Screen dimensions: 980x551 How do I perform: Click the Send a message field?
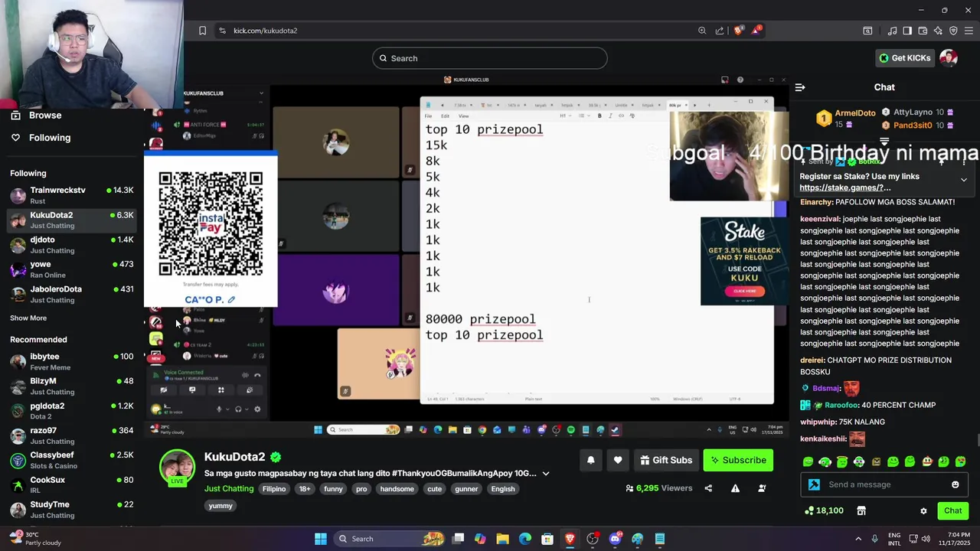886,484
